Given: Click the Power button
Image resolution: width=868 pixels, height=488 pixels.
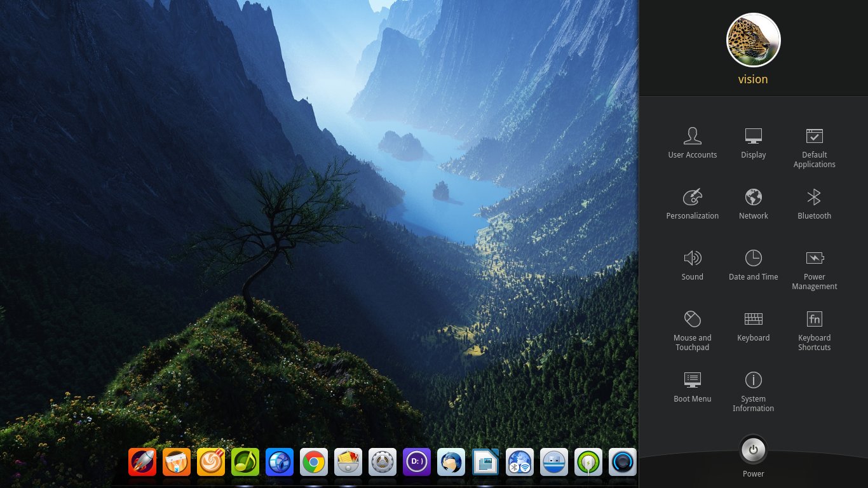Looking at the screenshot, I should click(x=753, y=451).
